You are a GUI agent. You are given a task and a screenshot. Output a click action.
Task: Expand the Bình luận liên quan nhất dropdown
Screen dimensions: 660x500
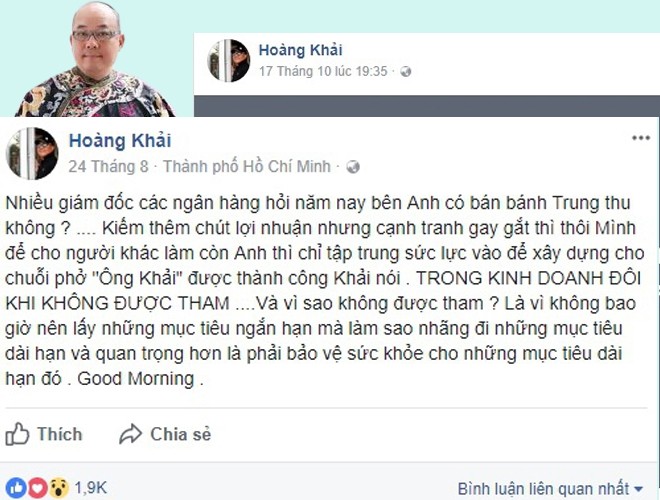click(x=551, y=489)
